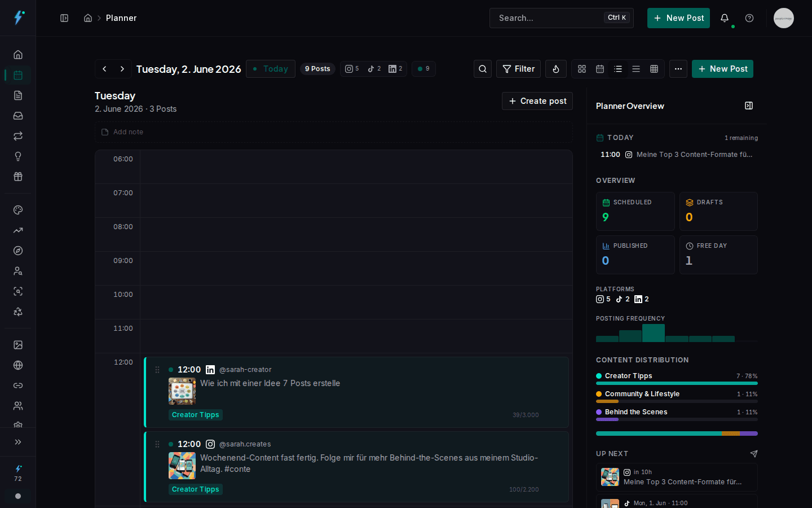Open the image media icon in sidebar
The width and height of the screenshot is (812, 508).
(x=18, y=345)
